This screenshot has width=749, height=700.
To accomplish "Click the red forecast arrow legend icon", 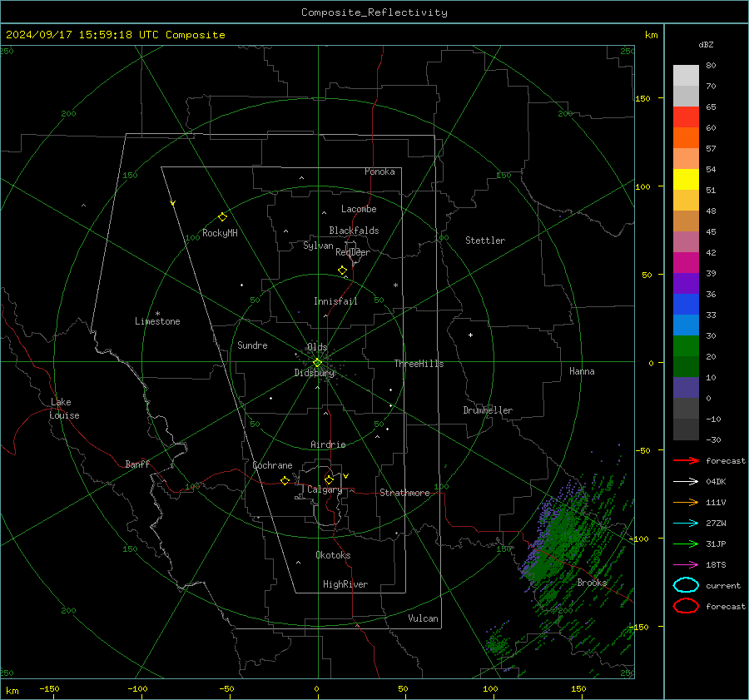I will 686,460.
